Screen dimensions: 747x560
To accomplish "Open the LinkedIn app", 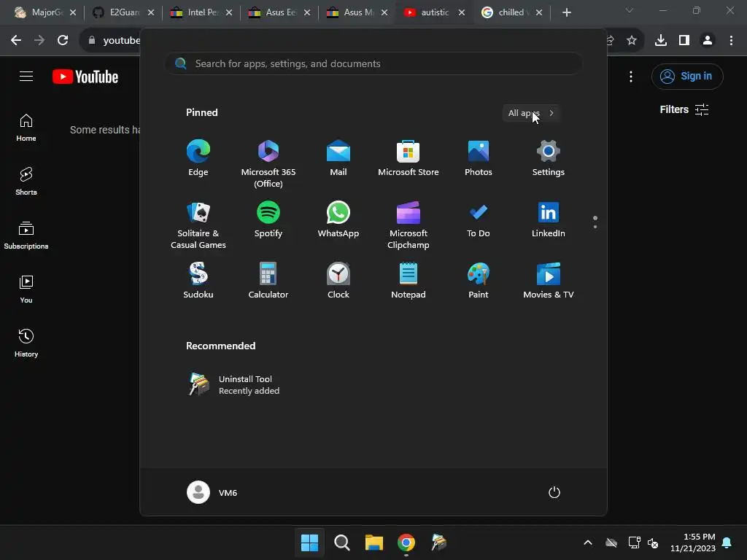I will (549, 219).
